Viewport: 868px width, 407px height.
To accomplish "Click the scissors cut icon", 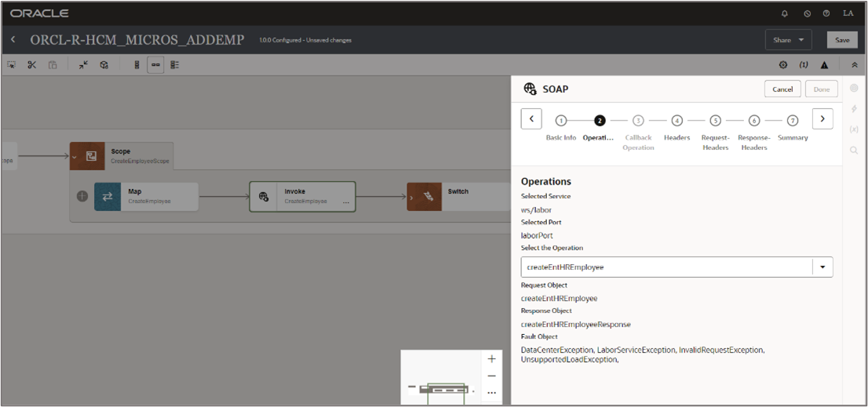I will tap(31, 65).
